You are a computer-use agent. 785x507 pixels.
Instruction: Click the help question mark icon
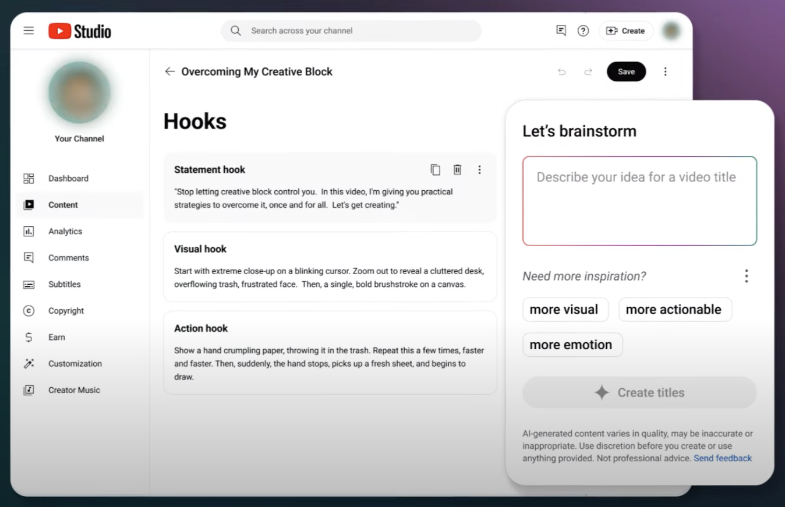point(583,31)
